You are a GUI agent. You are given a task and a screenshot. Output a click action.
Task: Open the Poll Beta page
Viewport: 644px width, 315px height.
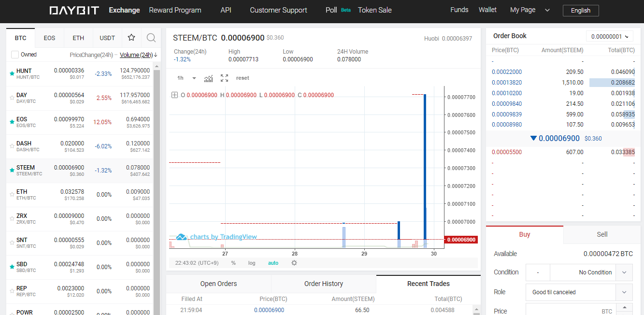coord(338,10)
